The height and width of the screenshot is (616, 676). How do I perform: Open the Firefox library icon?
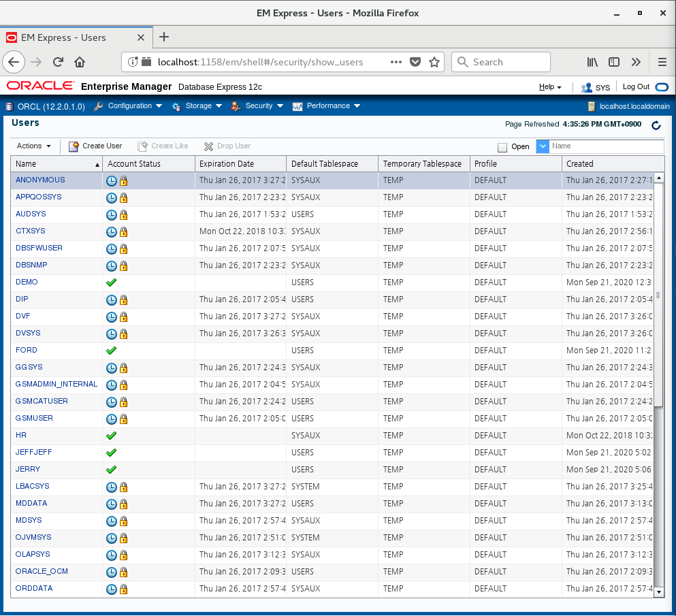(x=592, y=62)
